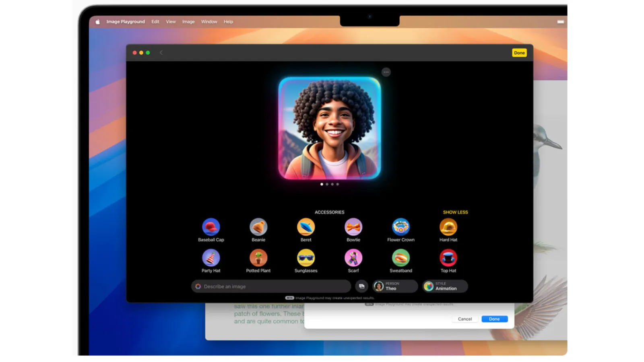Screen dimensions: 644x362
Task: Collapse accessories with Show Less
Action: pyautogui.click(x=455, y=212)
